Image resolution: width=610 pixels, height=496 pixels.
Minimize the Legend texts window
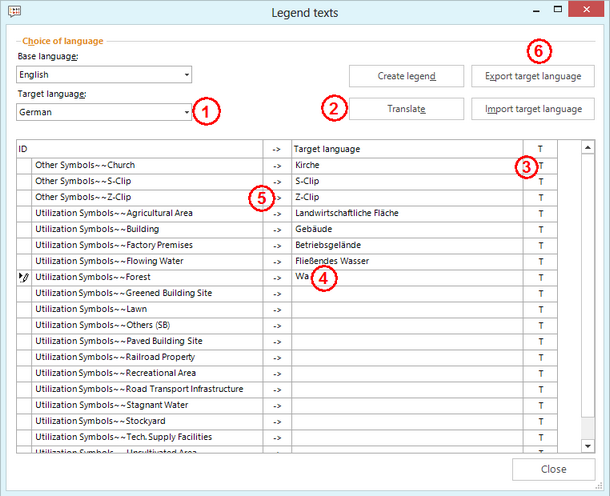pyautogui.click(x=536, y=10)
